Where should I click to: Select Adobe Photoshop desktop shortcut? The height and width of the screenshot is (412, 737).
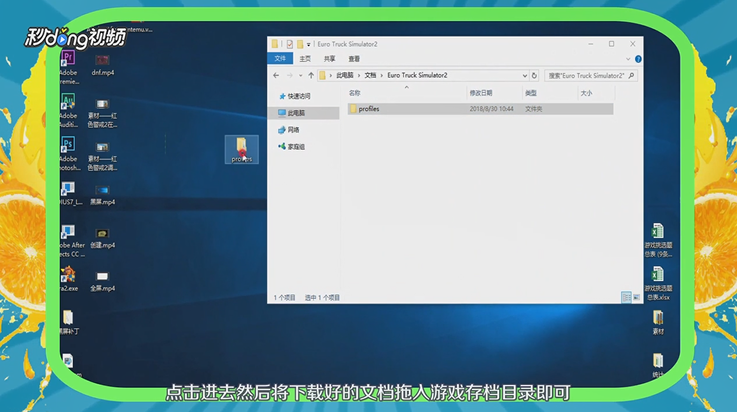69,153
